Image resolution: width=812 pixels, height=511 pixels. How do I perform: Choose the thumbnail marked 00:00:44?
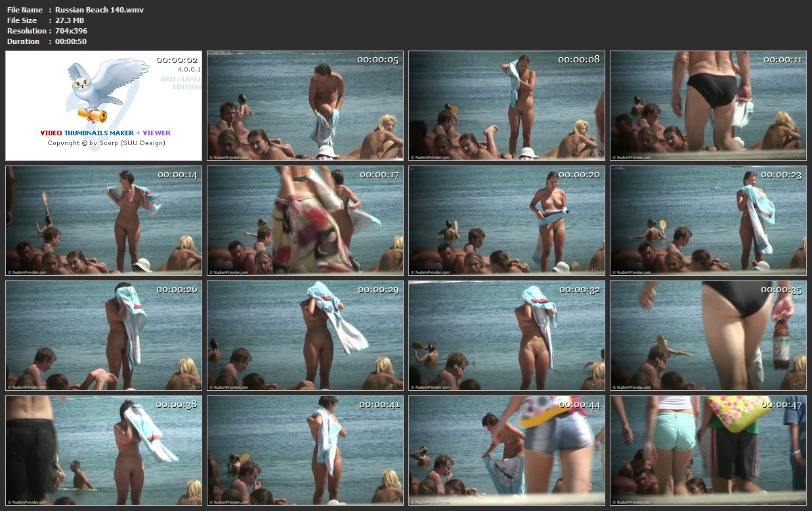tap(506, 450)
